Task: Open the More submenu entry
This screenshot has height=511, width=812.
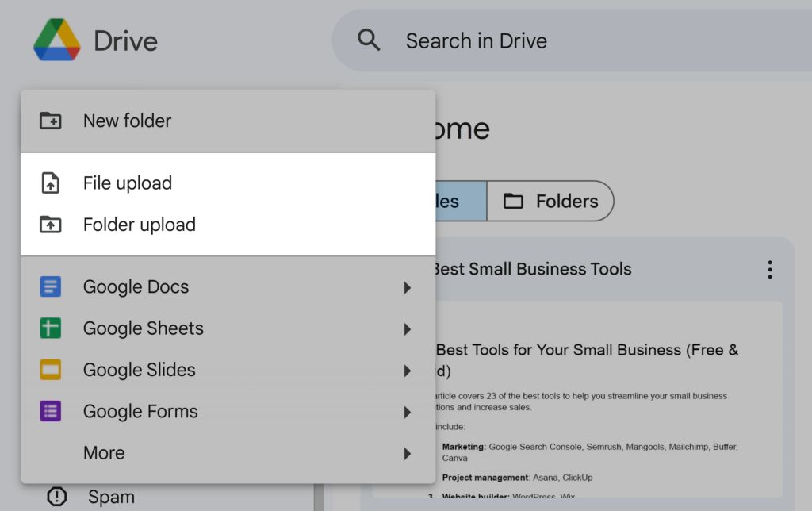Action: point(104,453)
